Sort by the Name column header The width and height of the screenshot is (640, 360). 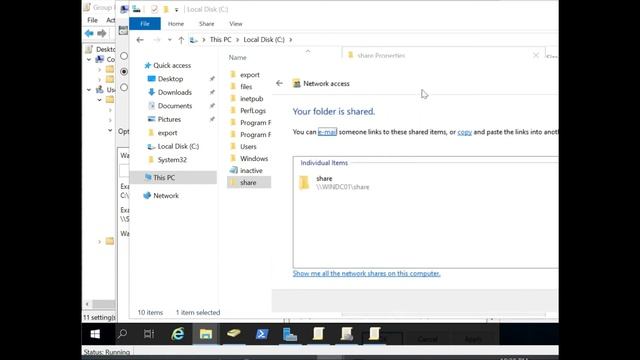[x=238, y=58]
